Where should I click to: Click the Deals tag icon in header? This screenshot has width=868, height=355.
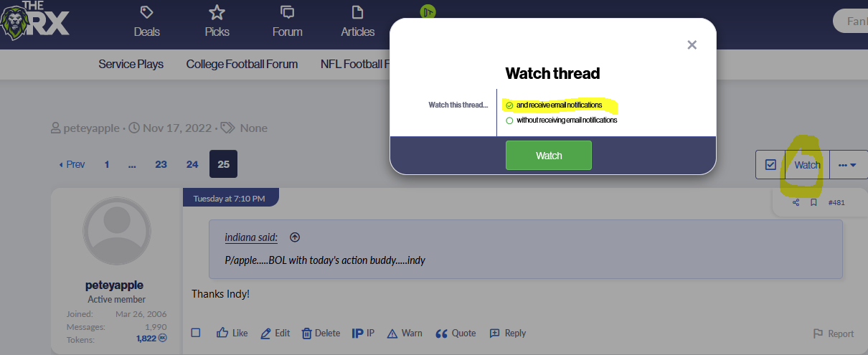[x=146, y=12]
